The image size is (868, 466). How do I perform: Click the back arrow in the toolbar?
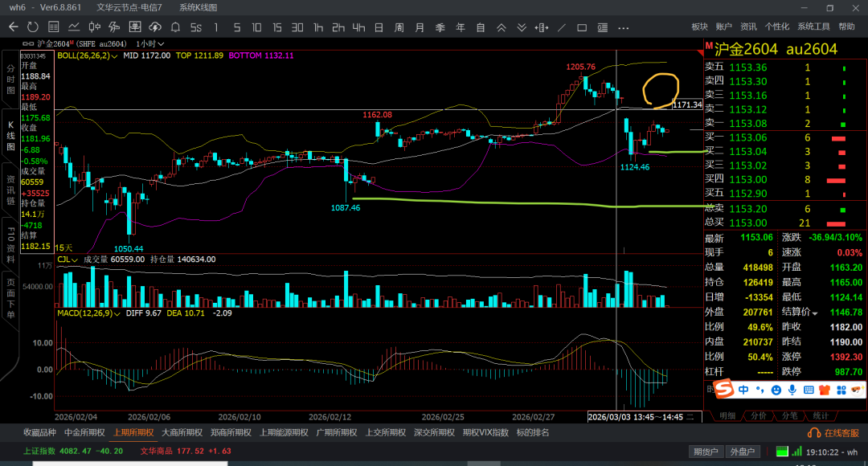tap(14, 27)
